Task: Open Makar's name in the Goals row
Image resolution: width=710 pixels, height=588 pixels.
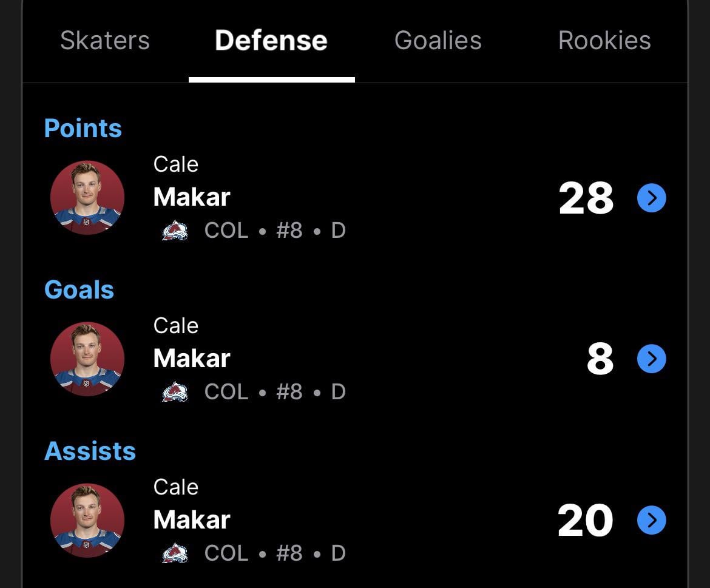Action: [x=192, y=359]
